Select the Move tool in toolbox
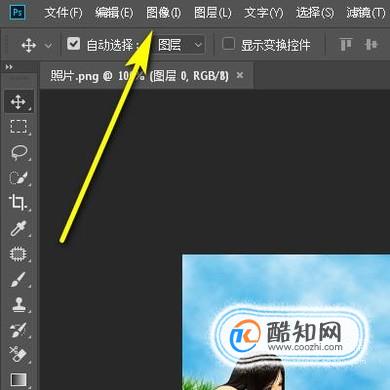The height and width of the screenshot is (390, 390). click(18, 102)
